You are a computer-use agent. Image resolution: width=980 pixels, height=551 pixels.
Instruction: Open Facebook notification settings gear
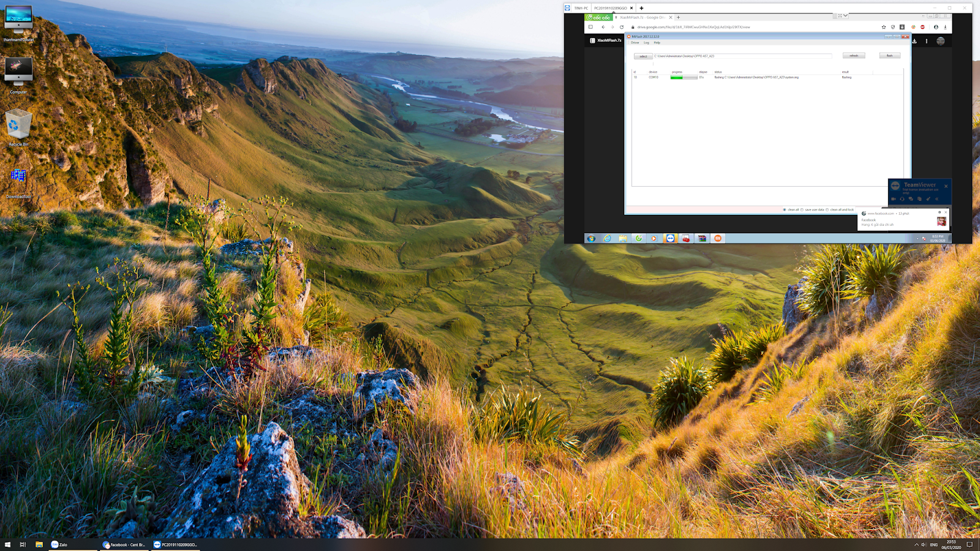[940, 212]
